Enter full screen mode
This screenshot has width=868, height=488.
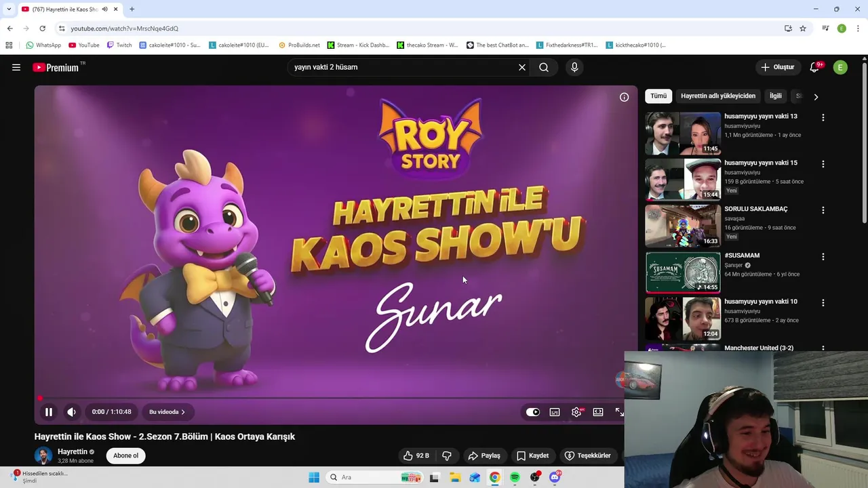(619, 411)
